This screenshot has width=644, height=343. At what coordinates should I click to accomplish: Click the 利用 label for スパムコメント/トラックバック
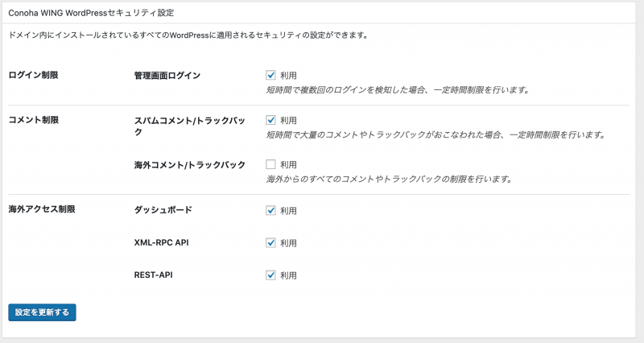click(288, 120)
